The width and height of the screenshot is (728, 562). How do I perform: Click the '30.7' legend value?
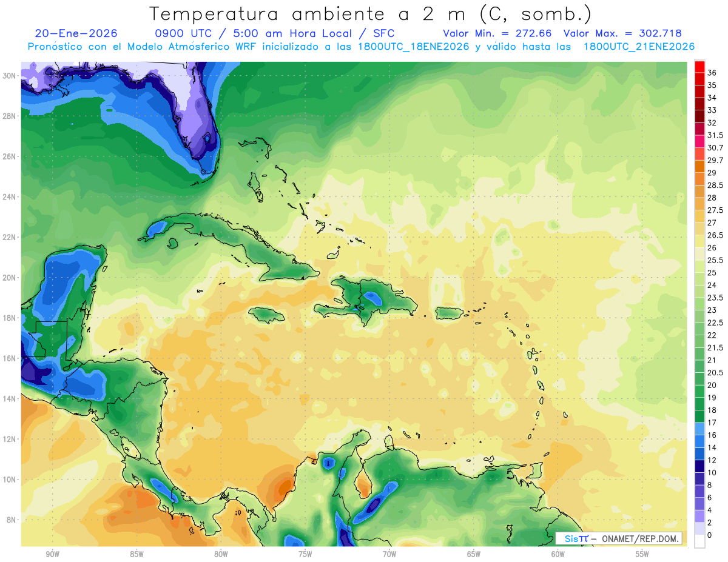715,148
